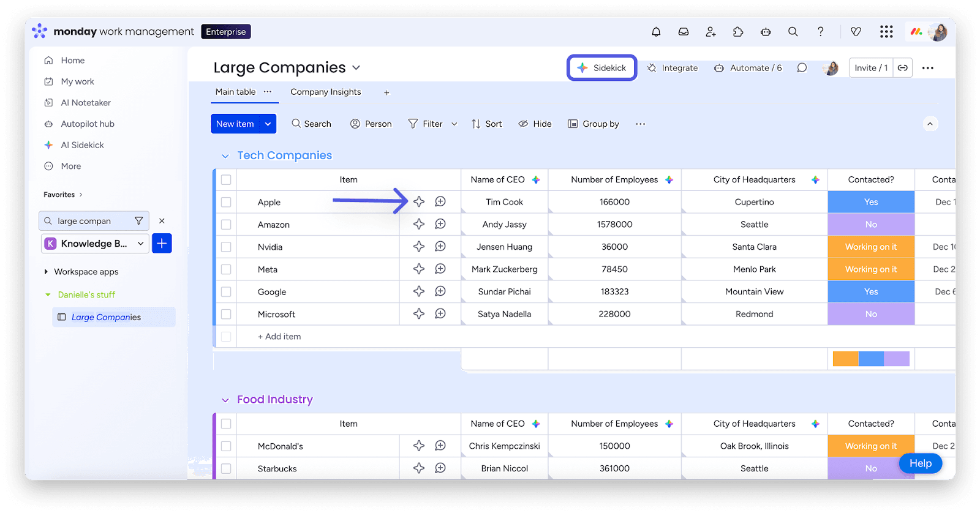Viewport: 980px width, 513px height.
Task: Switch to the Company Insights tab
Action: pyautogui.click(x=326, y=92)
